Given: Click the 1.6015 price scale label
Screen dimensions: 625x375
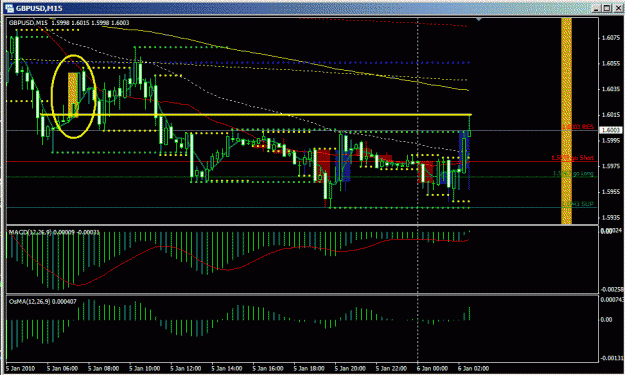Looking at the screenshot, I should click(x=611, y=115).
